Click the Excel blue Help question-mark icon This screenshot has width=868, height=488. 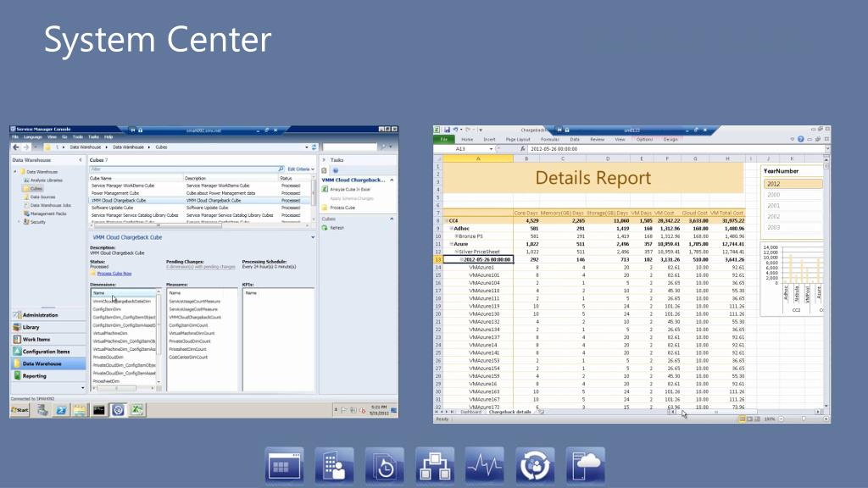pos(800,140)
